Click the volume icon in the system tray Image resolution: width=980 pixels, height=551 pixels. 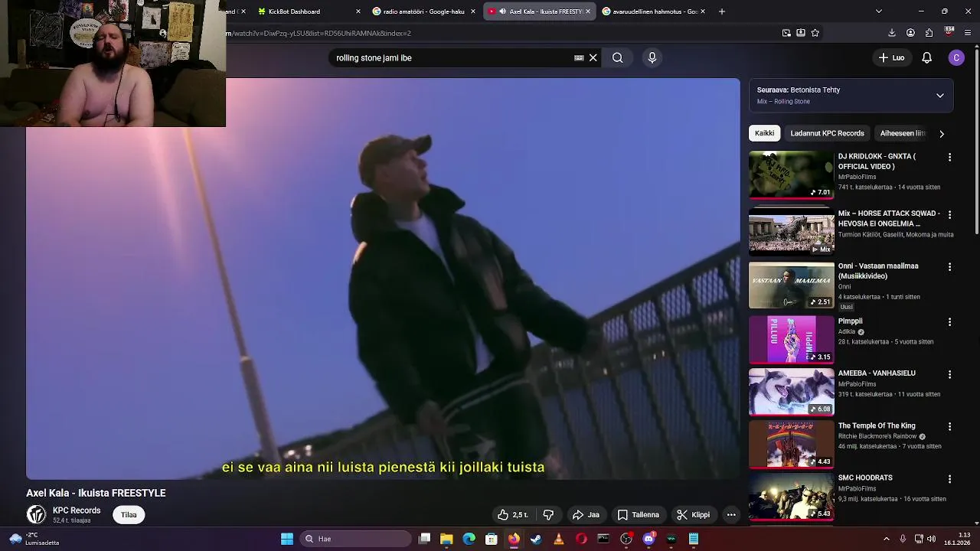point(932,539)
